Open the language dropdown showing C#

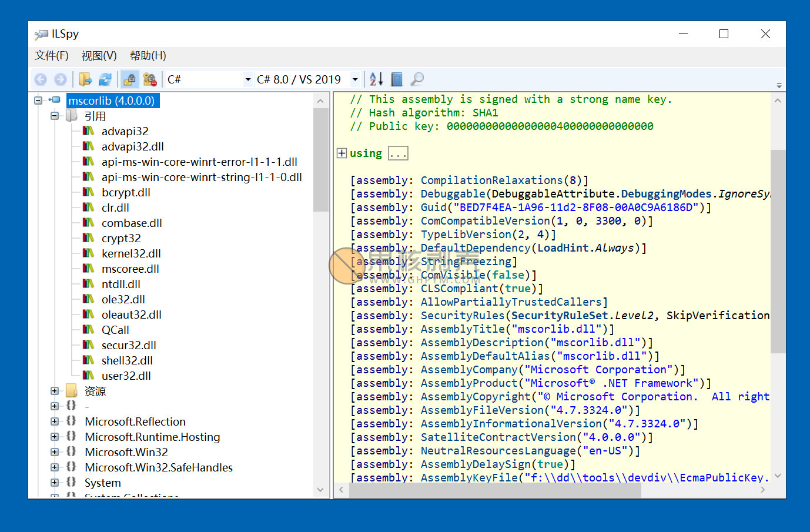click(209, 79)
